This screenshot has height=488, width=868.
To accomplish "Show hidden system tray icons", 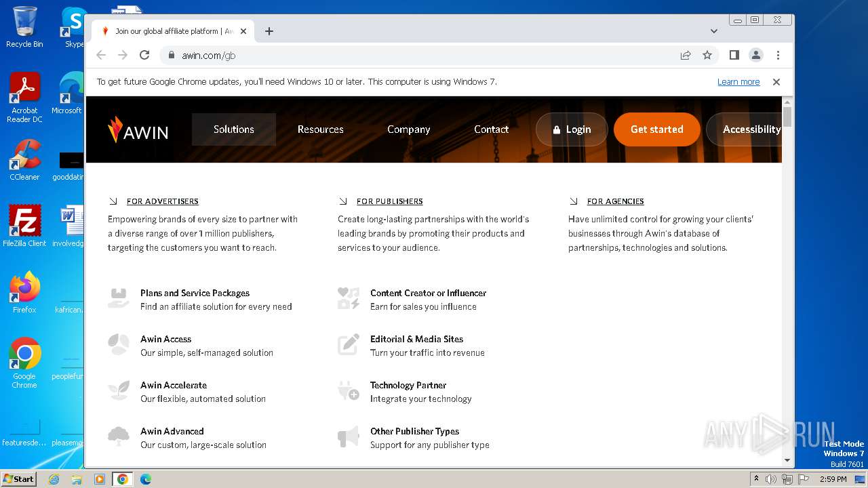I will point(756,479).
